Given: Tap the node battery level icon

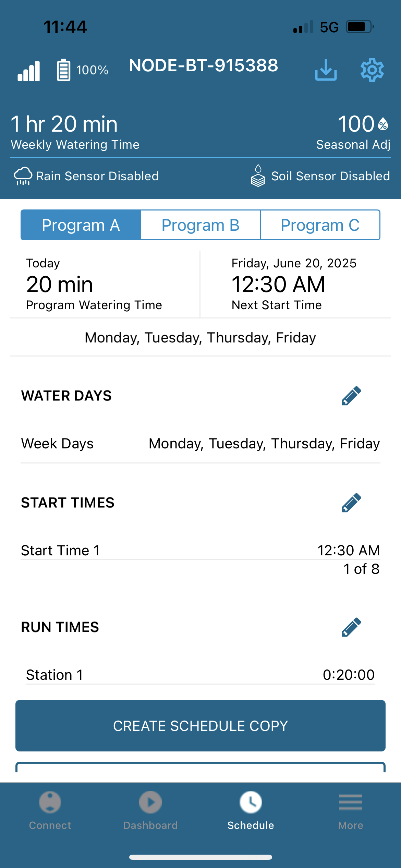Looking at the screenshot, I should click(x=63, y=70).
